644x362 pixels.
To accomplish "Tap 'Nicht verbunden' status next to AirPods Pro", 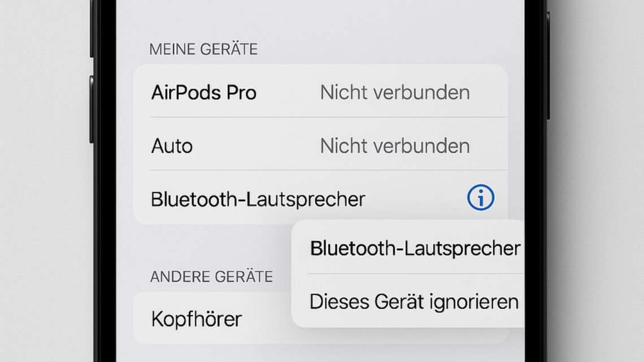I will tap(395, 93).
